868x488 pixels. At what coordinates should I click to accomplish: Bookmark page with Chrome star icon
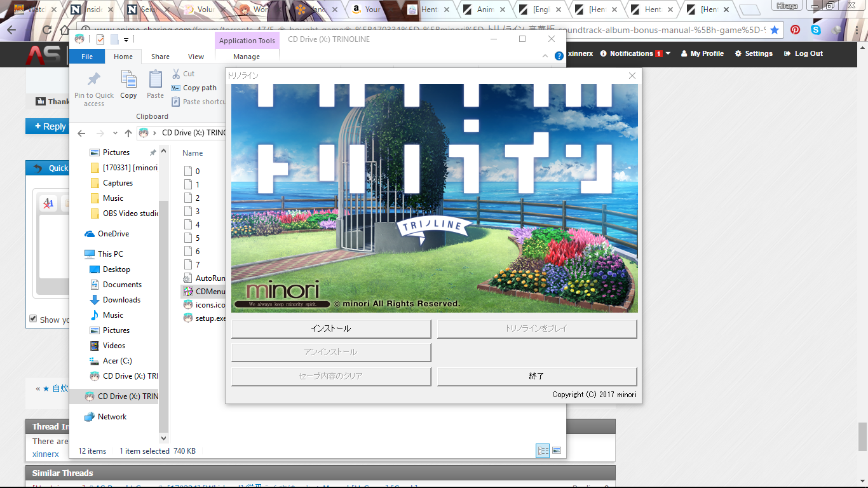click(x=774, y=30)
